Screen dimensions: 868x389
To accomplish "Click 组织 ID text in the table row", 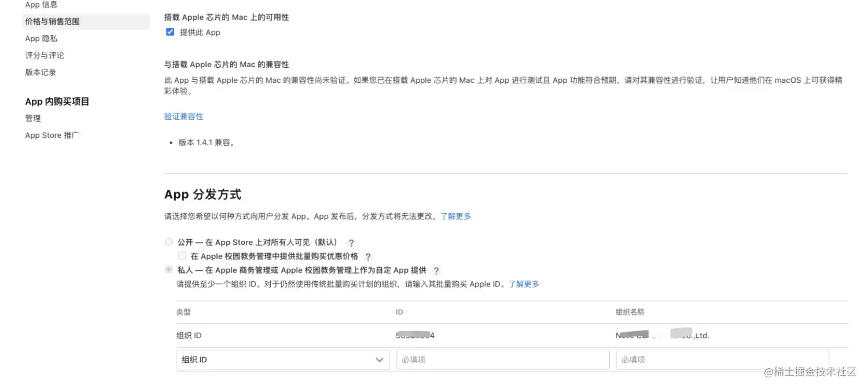I will tap(189, 335).
